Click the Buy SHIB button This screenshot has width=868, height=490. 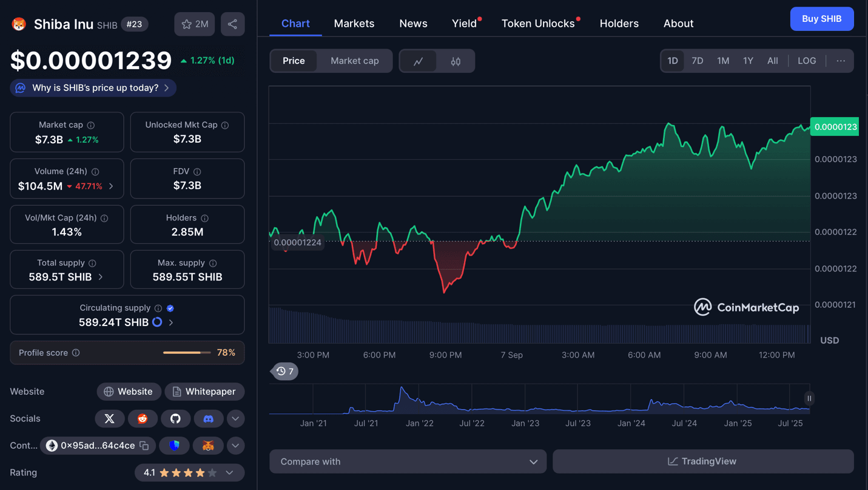tap(822, 19)
